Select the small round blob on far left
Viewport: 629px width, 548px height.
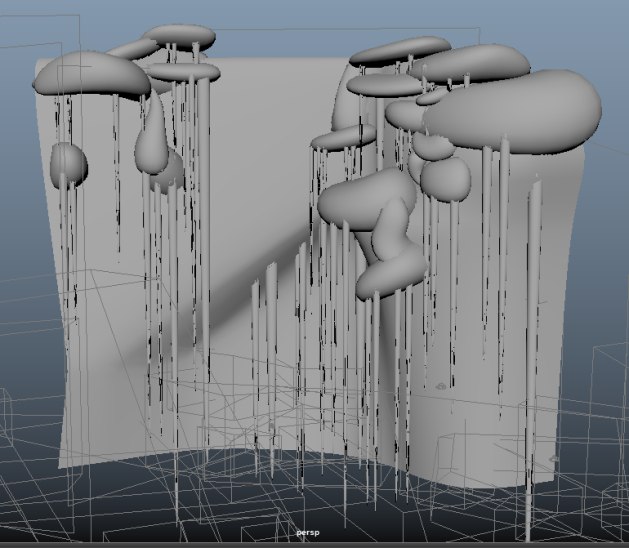(68, 162)
